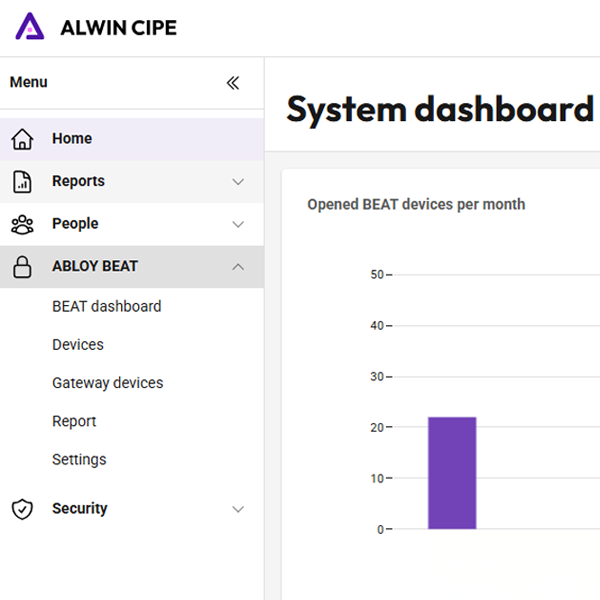Click the Home house icon
This screenshot has height=600, width=600.
(22, 139)
